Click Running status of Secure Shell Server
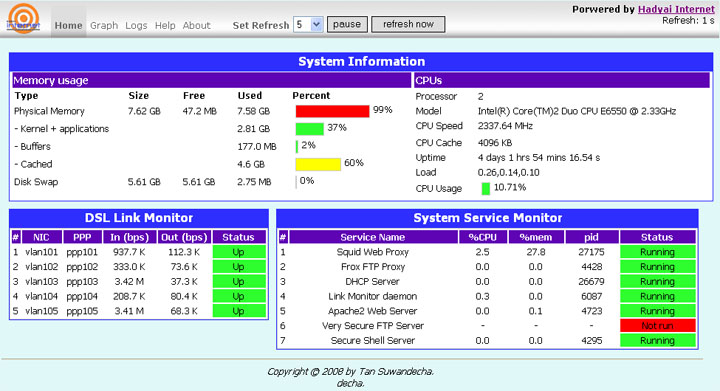Screen dimensions: 720x391 (x=658, y=341)
